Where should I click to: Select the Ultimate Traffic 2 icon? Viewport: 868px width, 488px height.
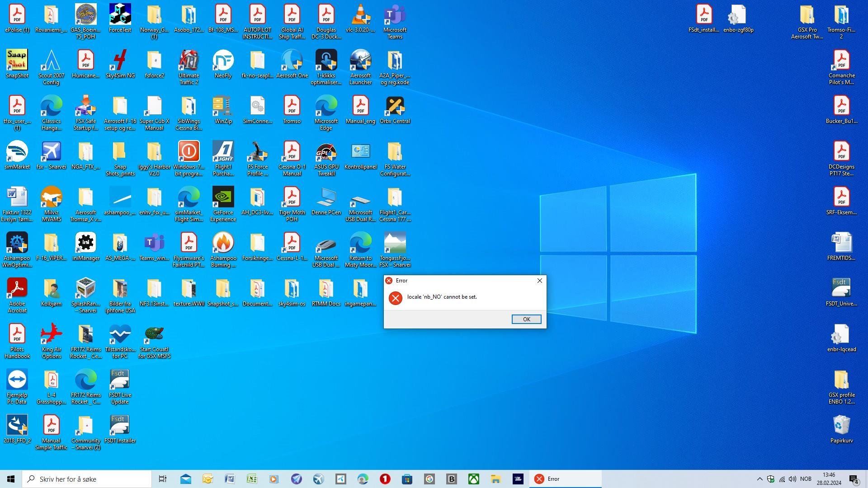[x=189, y=67]
